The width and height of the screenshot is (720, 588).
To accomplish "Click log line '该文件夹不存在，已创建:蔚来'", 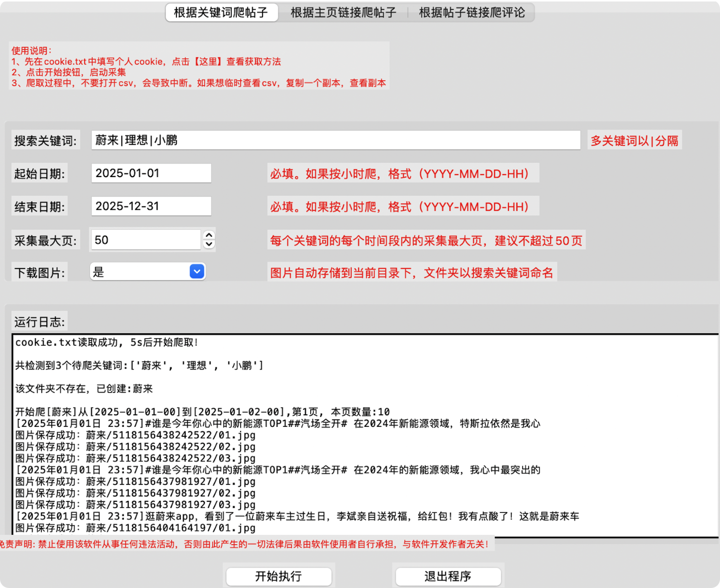I will (84, 389).
